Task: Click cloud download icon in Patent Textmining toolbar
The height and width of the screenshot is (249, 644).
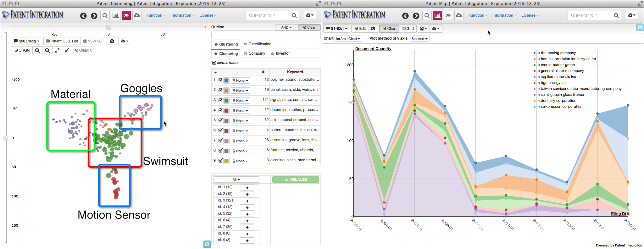Action: pyautogui.click(x=137, y=15)
